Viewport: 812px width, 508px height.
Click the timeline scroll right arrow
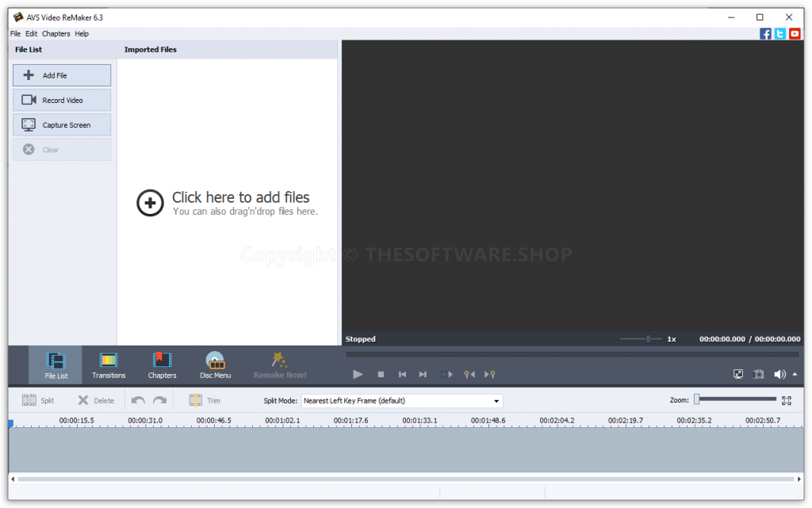point(799,479)
